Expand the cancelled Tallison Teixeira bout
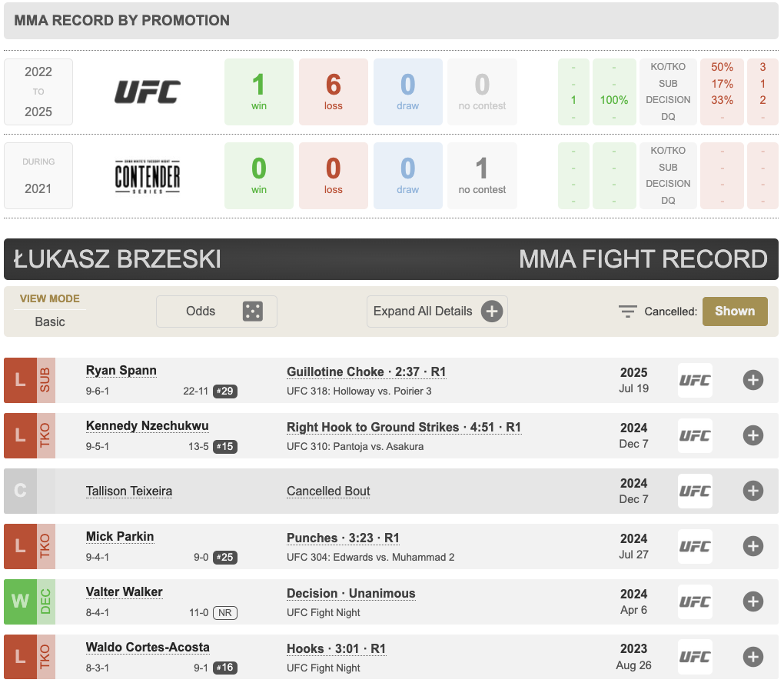784x683 pixels. pos(752,491)
